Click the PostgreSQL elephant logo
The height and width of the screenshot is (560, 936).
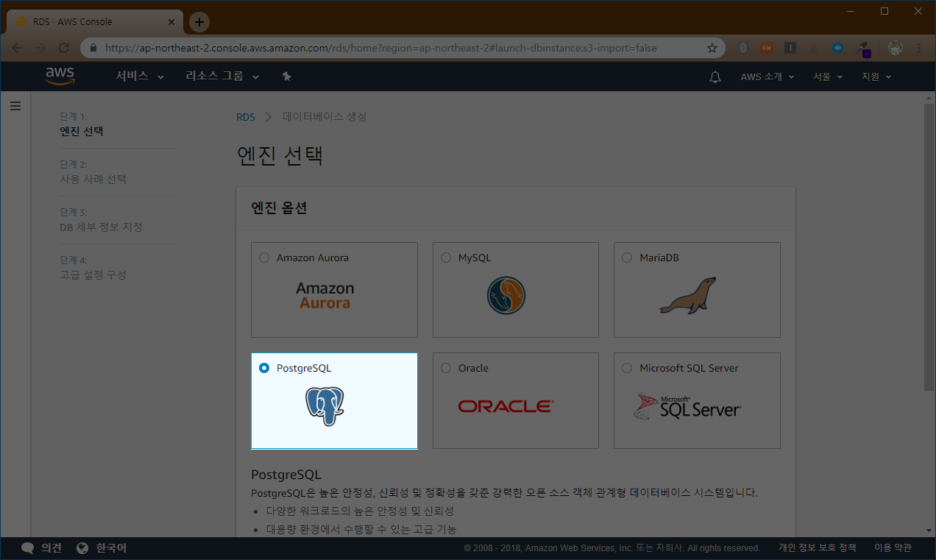[325, 406]
